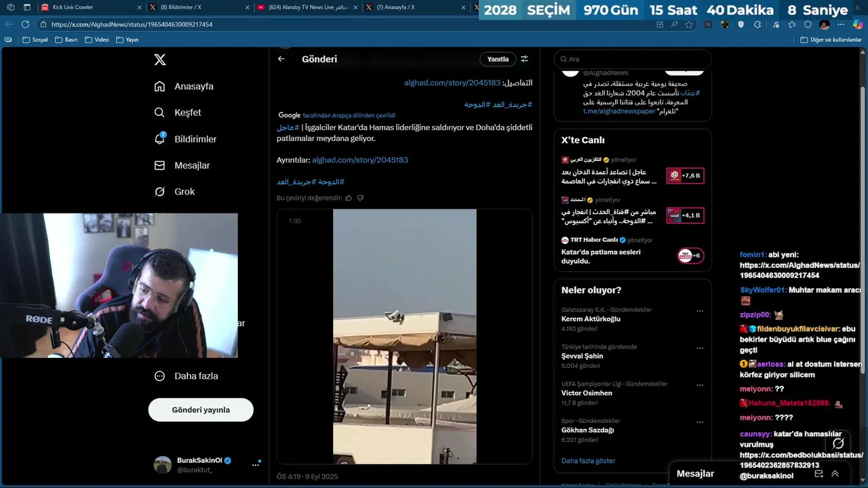Screen dimensions: 868x488
Task: Open the browser Favorites list icon
Action: tap(792, 24)
